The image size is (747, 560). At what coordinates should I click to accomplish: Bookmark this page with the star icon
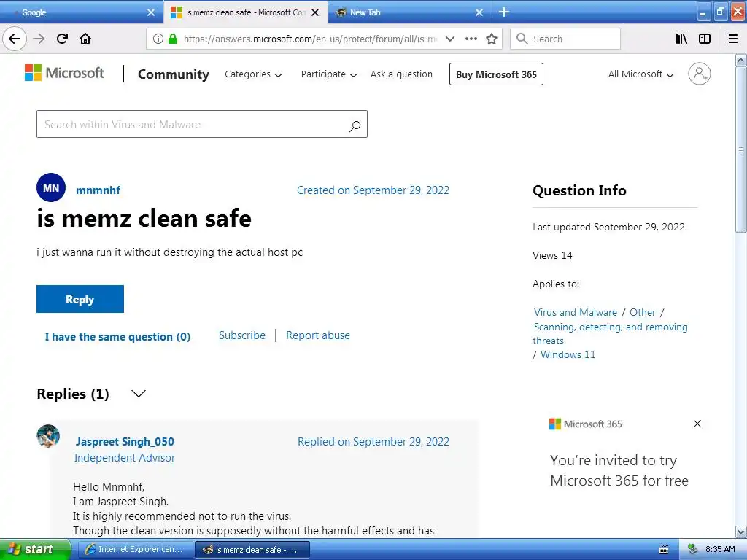pos(492,39)
